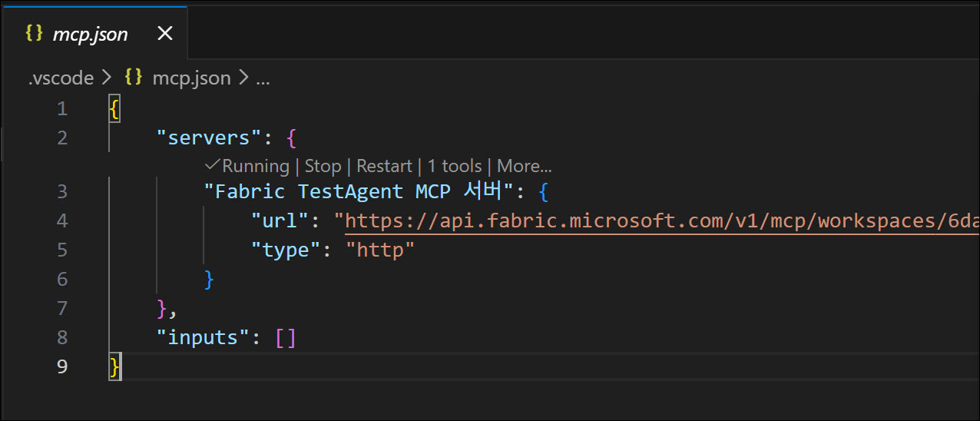The width and height of the screenshot is (980, 421).
Task: Click line number 7 in gutter
Action: (x=62, y=308)
